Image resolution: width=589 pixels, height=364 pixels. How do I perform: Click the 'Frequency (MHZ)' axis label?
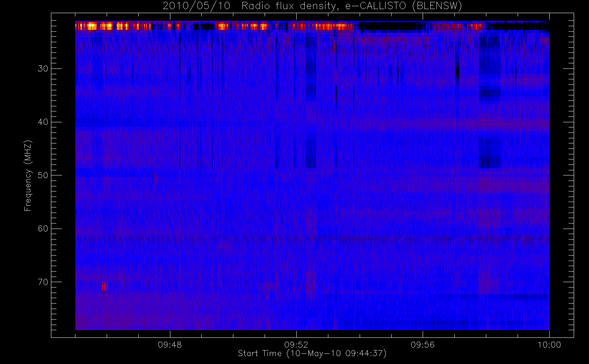(28, 175)
